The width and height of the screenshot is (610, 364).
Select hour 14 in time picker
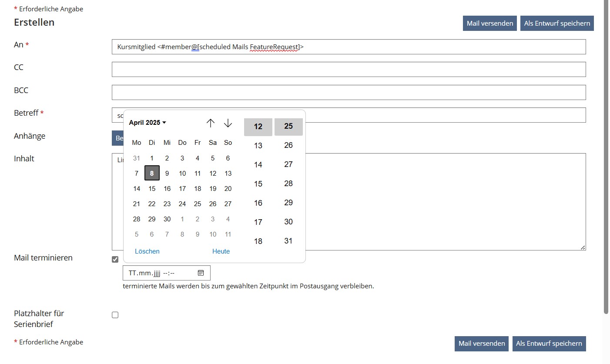point(258,165)
